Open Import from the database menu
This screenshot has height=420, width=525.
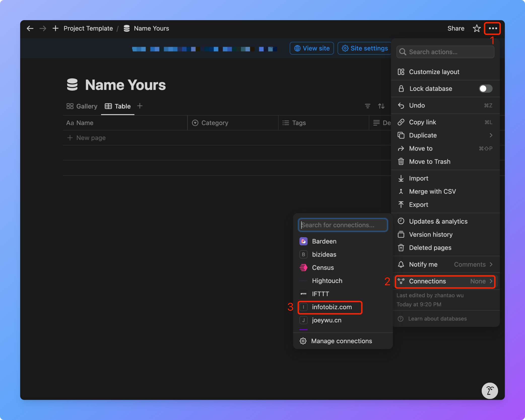[x=418, y=178]
